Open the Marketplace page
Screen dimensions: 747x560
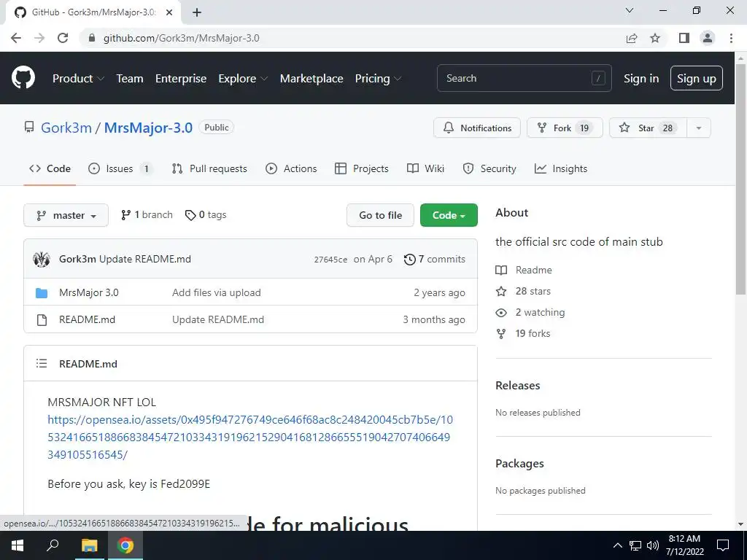tap(311, 79)
